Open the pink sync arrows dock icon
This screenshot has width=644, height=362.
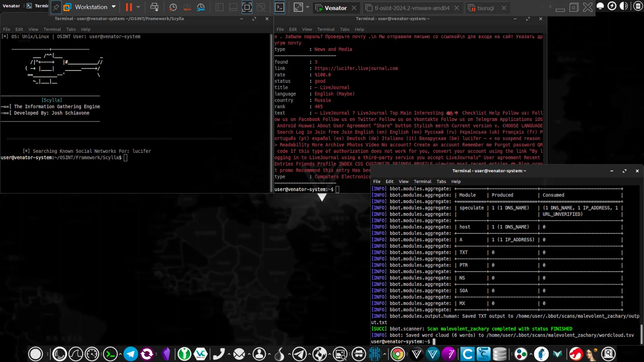(147, 354)
